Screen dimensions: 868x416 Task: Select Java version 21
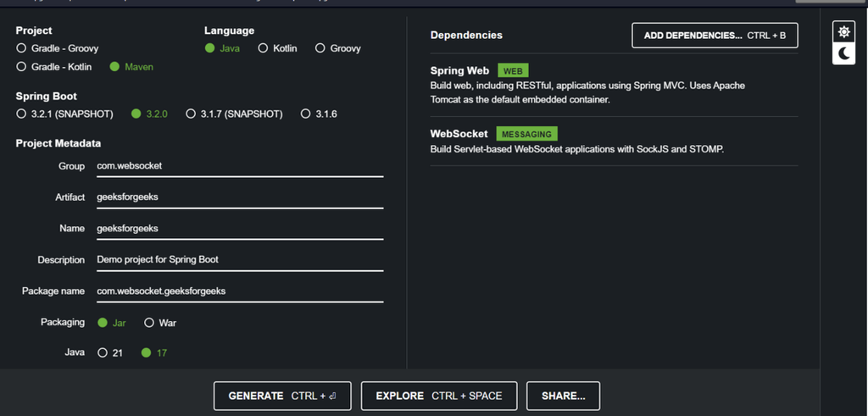click(103, 352)
